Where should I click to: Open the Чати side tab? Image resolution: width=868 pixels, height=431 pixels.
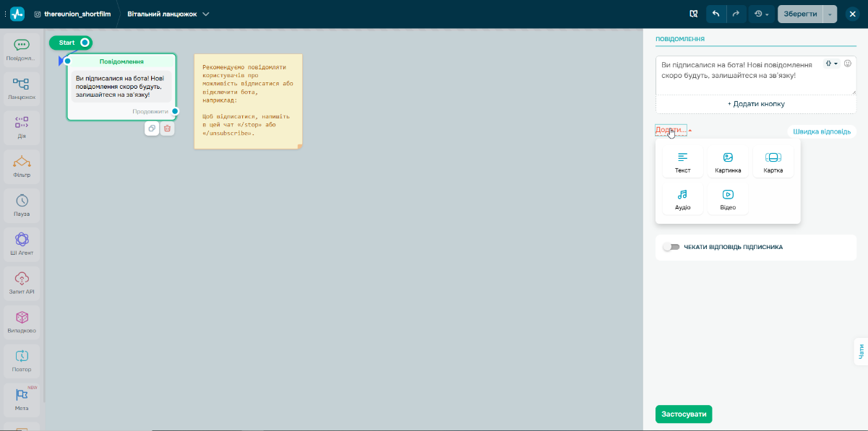point(861,352)
